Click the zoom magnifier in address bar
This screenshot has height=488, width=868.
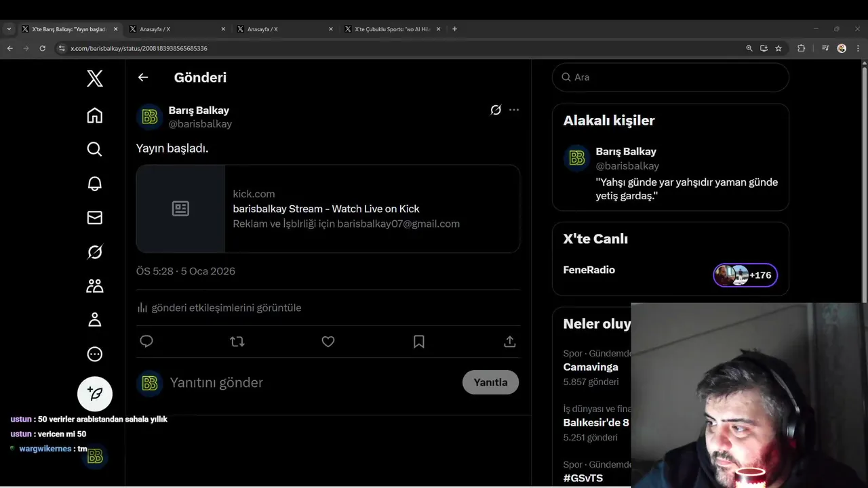[749, 48]
